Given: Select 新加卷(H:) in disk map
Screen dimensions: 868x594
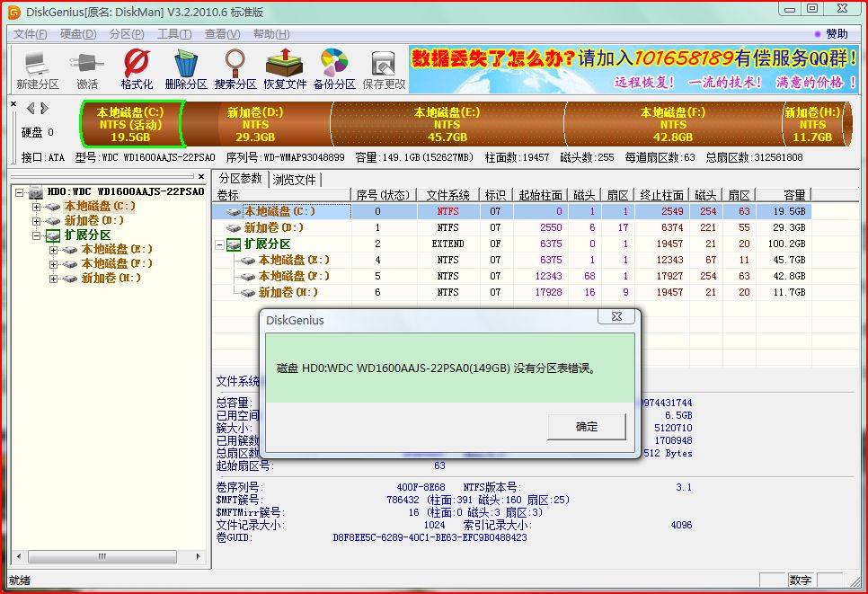Looking at the screenshot, I should pyautogui.click(x=812, y=124).
